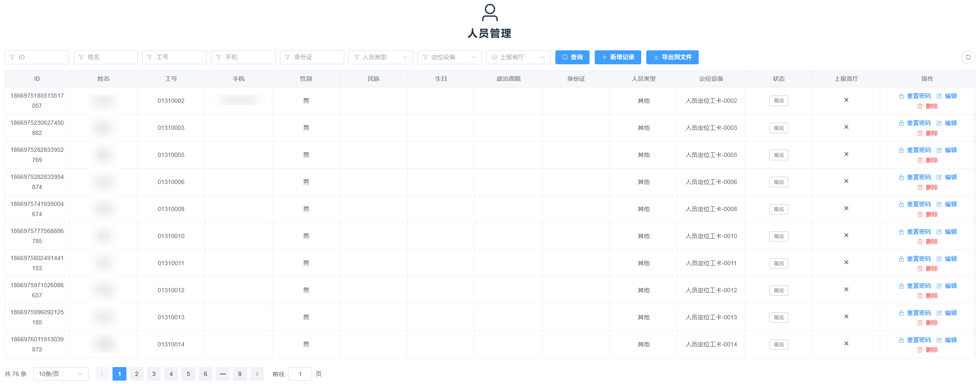Open the 10条/页 page size selector

(x=61, y=374)
